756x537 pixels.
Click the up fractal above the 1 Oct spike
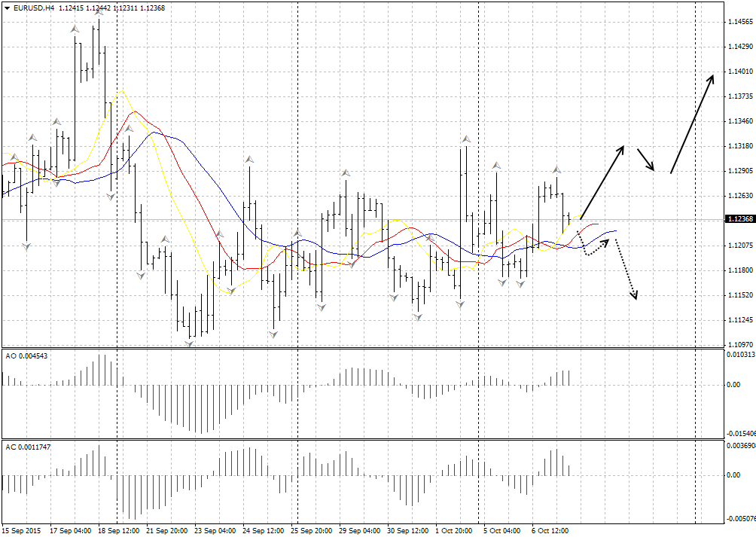click(x=466, y=139)
